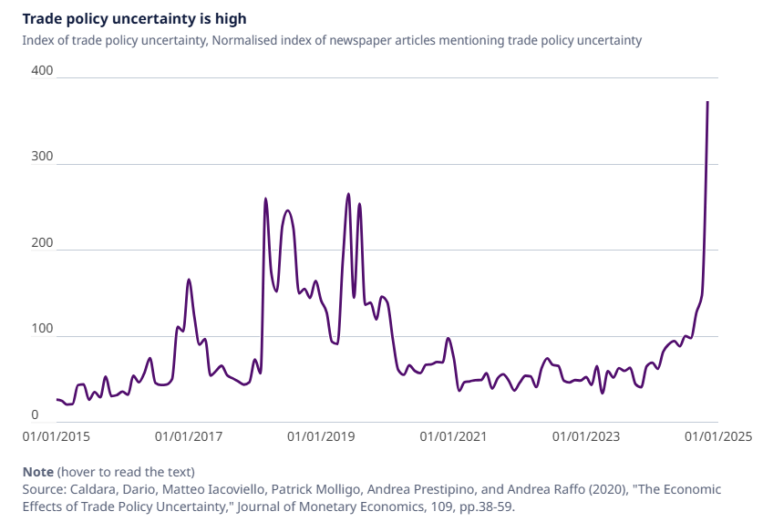Select the 100 y-axis label
The width and height of the screenshot is (763, 532).
pyautogui.click(x=44, y=330)
